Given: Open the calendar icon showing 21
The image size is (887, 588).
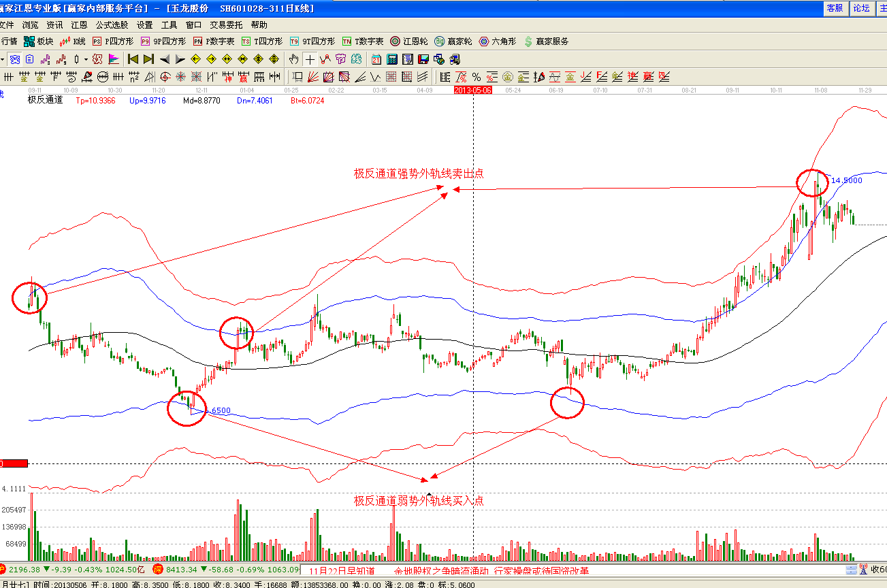Looking at the screenshot, I should pyautogui.click(x=376, y=59).
